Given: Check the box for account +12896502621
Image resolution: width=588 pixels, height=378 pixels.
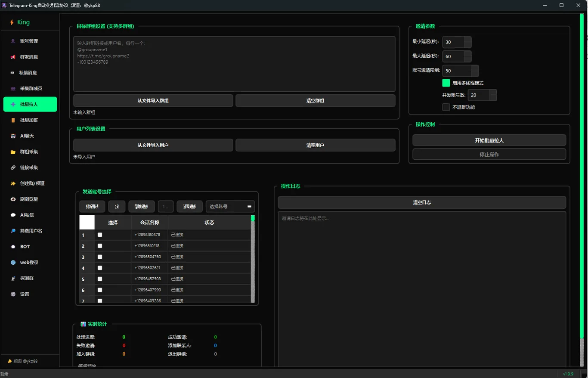Looking at the screenshot, I should 100,268.
